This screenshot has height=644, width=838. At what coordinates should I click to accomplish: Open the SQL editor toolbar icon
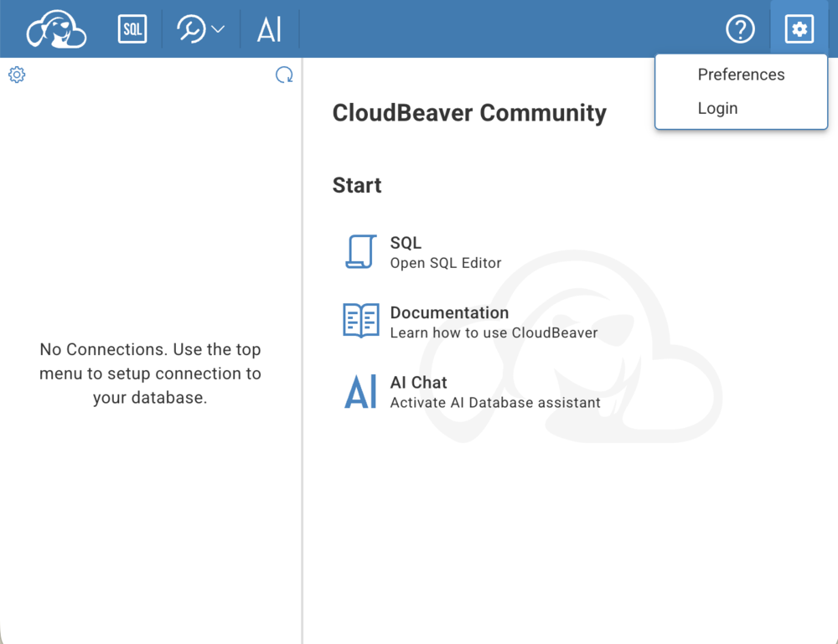click(132, 28)
